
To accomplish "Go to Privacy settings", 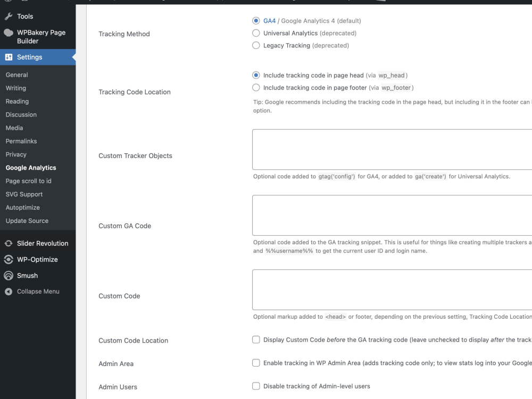I will click(16, 154).
